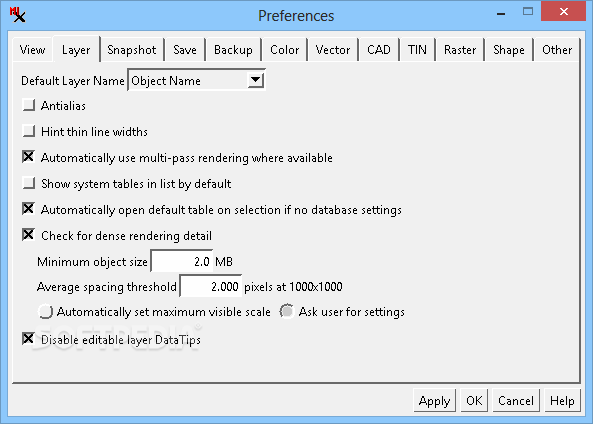Screen dimensions: 593x424
Task: Maximize the Preferences window
Action: (528, 12)
